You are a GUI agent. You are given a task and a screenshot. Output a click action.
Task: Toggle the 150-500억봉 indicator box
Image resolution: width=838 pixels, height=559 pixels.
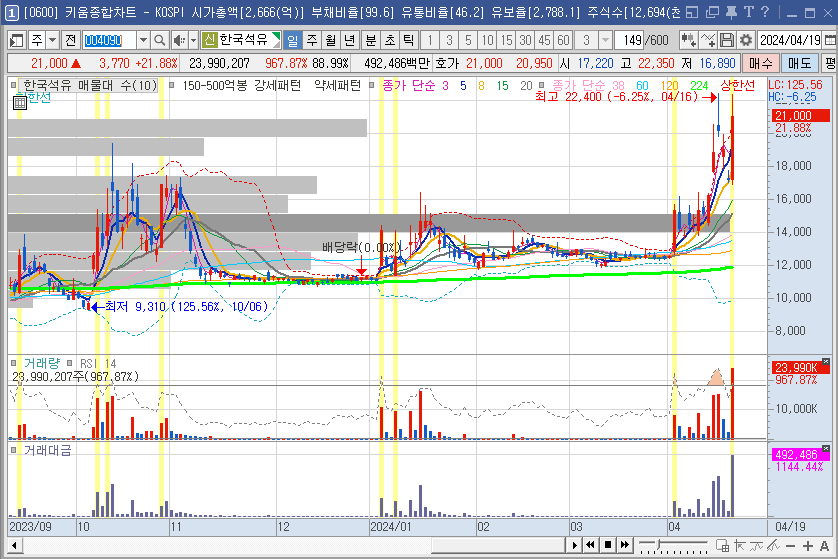pos(172,85)
